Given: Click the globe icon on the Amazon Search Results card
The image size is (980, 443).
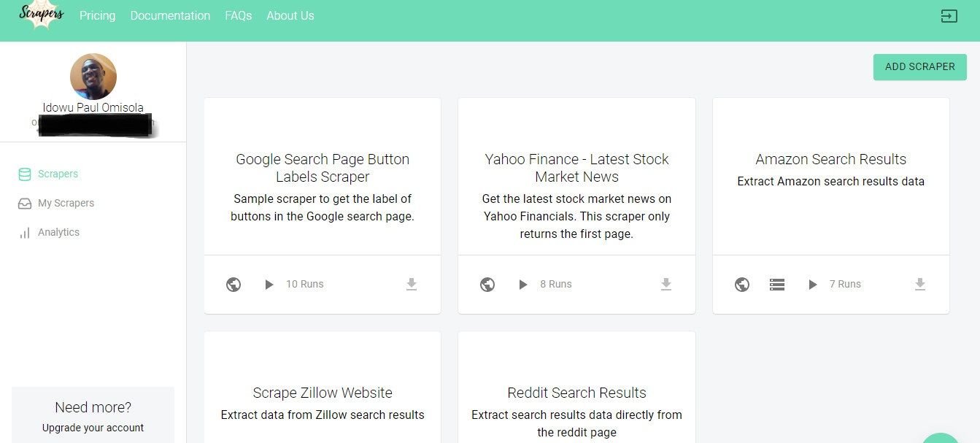Looking at the screenshot, I should pos(742,285).
